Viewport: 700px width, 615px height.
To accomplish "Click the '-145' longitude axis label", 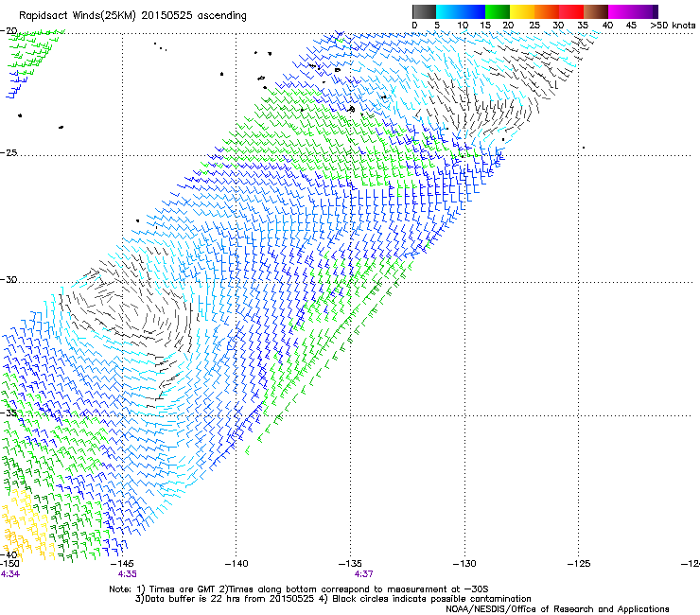I will point(122,564).
